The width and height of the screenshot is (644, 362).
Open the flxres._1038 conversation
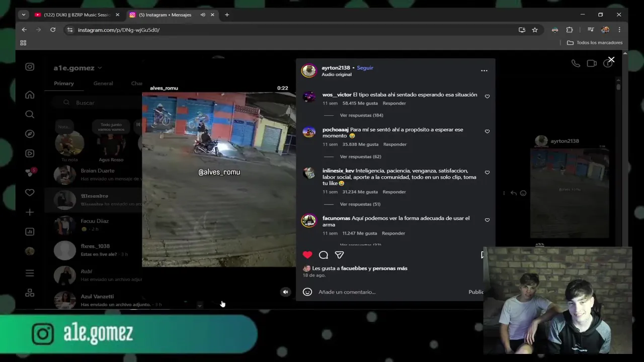tap(93, 250)
